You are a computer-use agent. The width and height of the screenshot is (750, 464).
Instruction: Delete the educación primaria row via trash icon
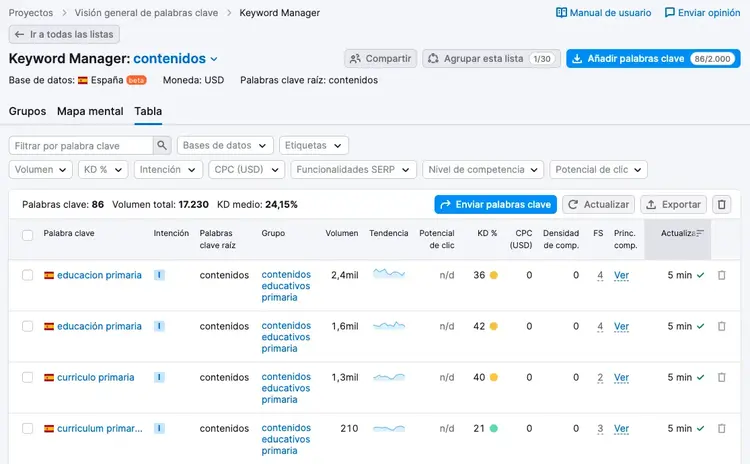pos(722,326)
